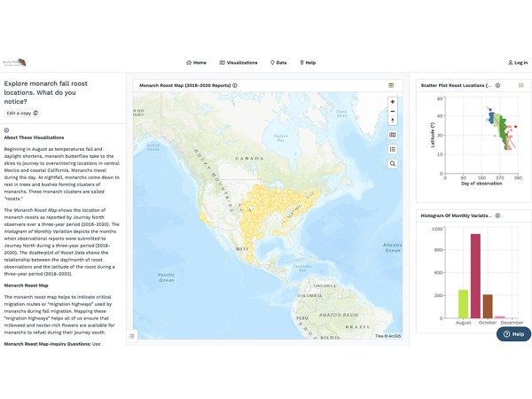Open the scatter plot legend icon
Screen dimensions: 532x399
point(521,85)
